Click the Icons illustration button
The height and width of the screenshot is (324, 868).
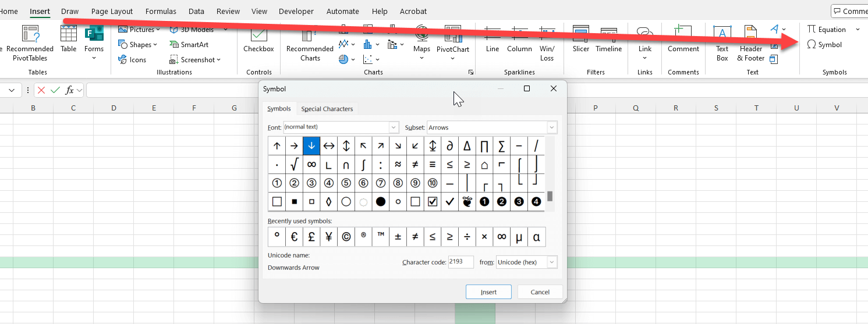point(132,59)
